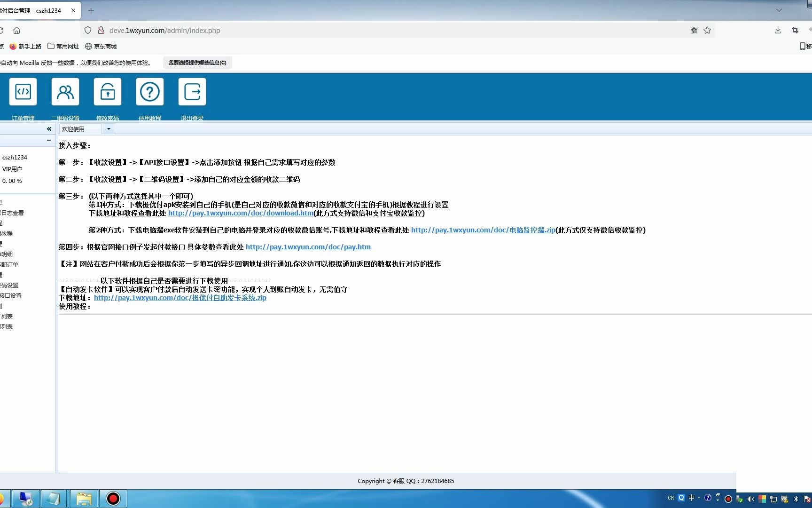Go to browser home page icon

(x=16, y=30)
